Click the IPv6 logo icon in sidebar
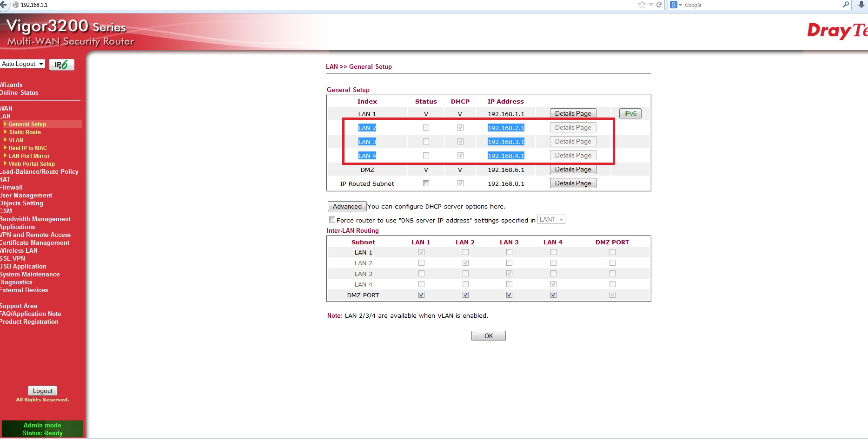The width and height of the screenshot is (868, 439). coord(61,65)
